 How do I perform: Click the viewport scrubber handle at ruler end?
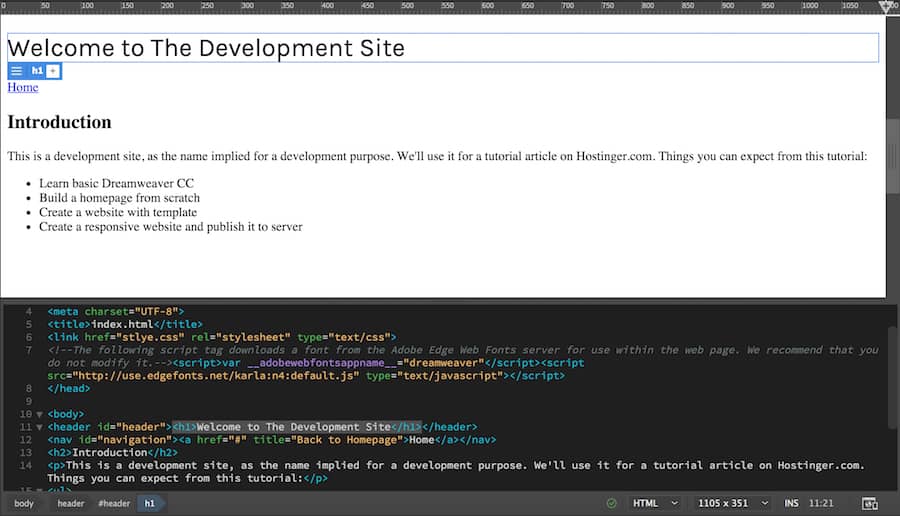887,7
